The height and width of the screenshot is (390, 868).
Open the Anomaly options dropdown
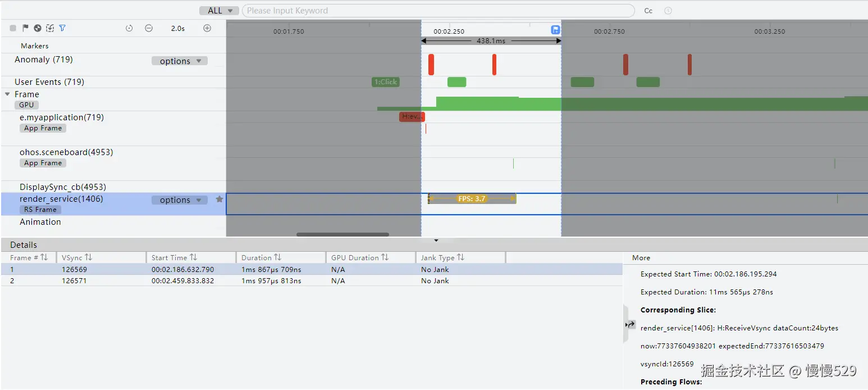tap(180, 61)
